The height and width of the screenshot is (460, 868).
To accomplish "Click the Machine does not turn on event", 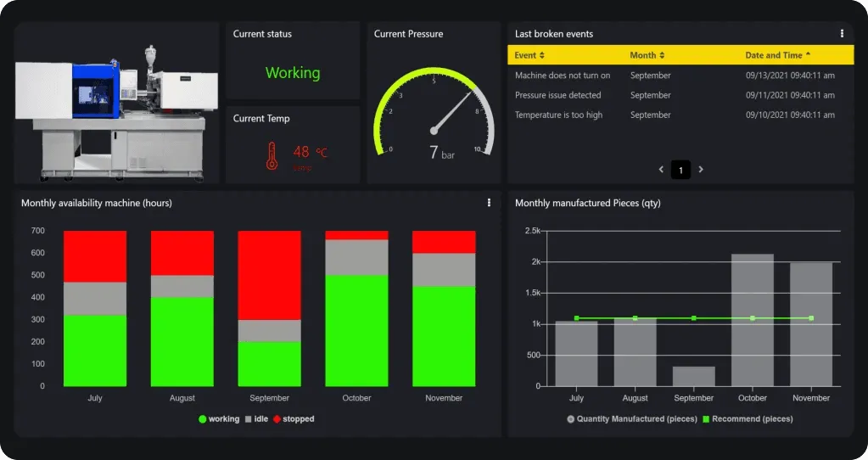I will (562, 76).
